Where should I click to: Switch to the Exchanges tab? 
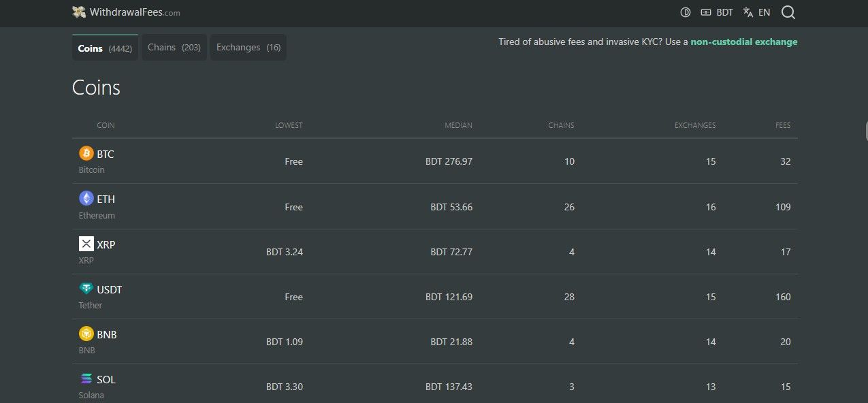pyautogui.click(x=248, y=48)
